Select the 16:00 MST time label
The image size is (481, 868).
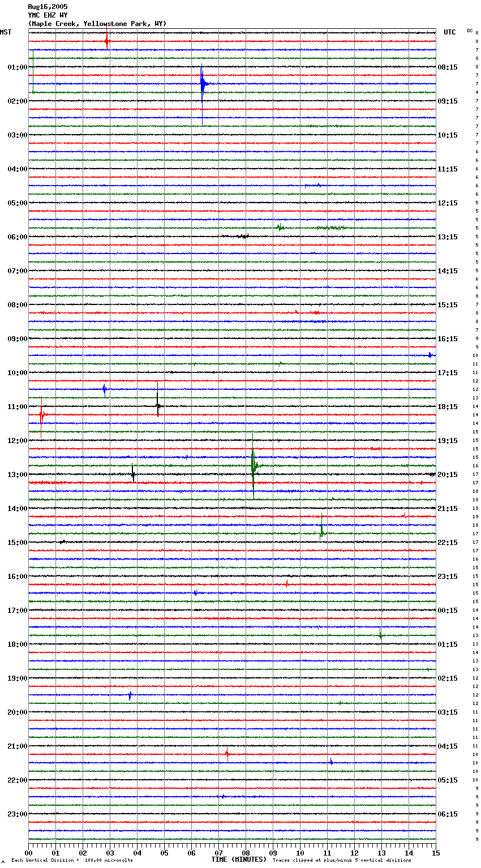tap(18, 577)
